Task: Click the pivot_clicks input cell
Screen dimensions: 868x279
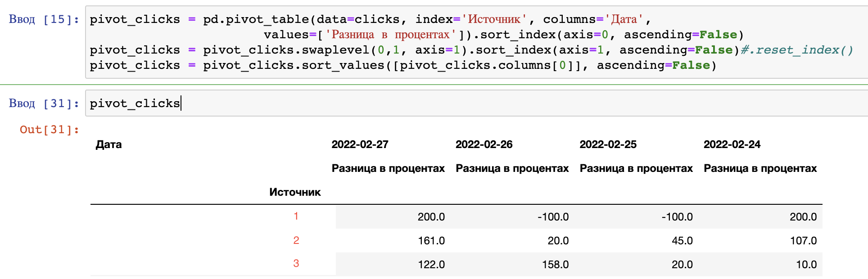Action: coord(476,103)
